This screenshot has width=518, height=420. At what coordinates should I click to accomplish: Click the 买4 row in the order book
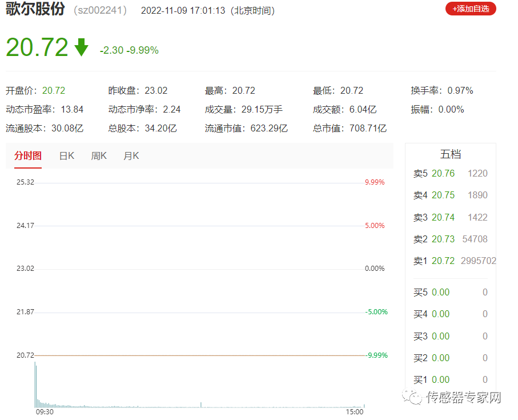(x=451, y=314)
